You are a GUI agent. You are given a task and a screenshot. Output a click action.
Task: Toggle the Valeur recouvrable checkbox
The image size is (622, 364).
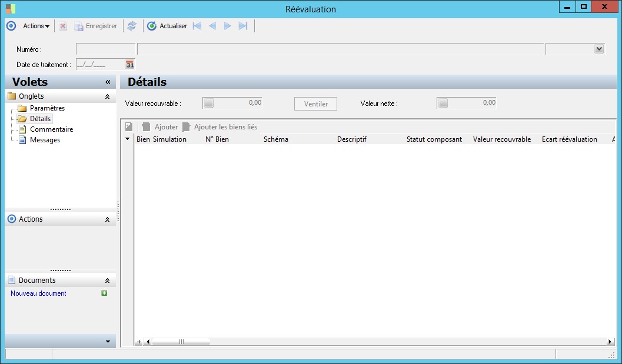[x=209, y=103]
